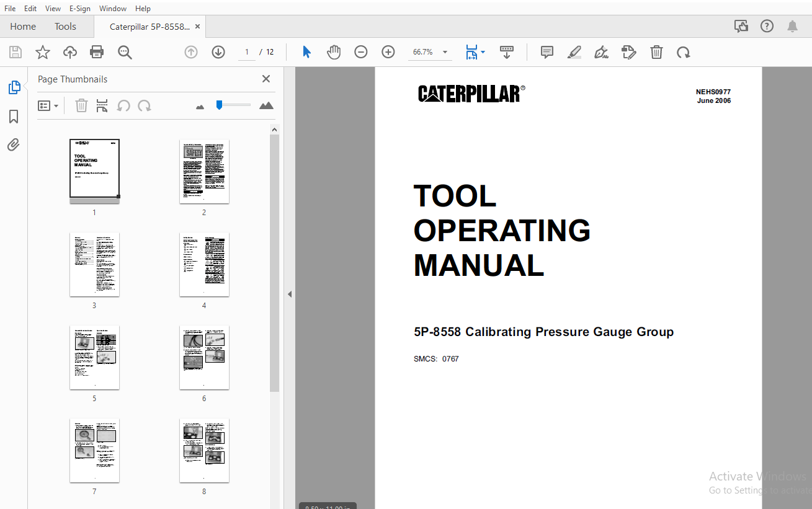Zoom in with the plus button
The image size is (812, 509).
pyautogui.click(x=388, y=52)
